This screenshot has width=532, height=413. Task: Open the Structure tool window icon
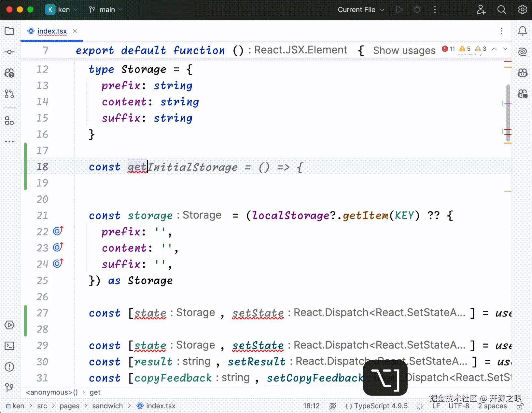click(x=9, y=121)
